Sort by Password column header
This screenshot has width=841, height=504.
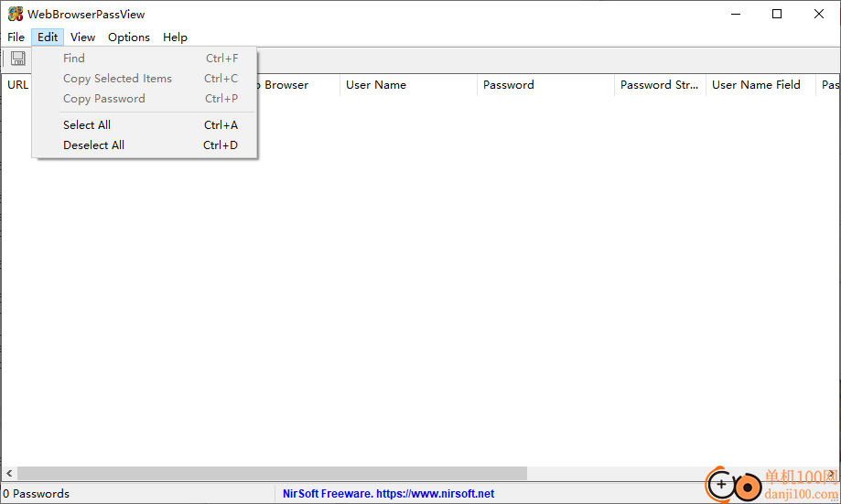click(x=545, y=85)
